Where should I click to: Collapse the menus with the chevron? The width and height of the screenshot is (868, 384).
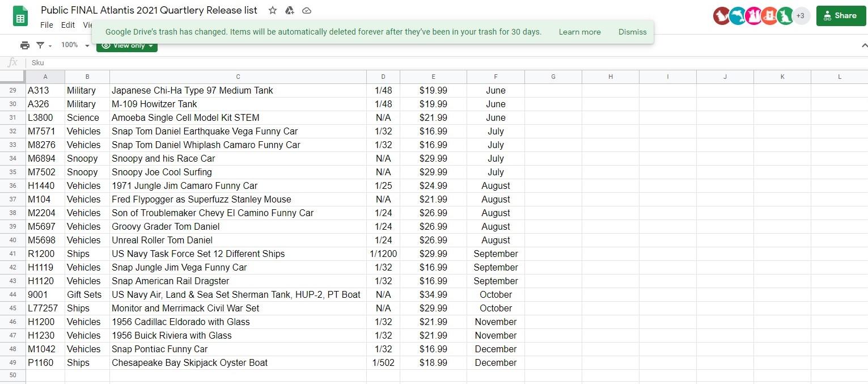(x=863, y=45)
